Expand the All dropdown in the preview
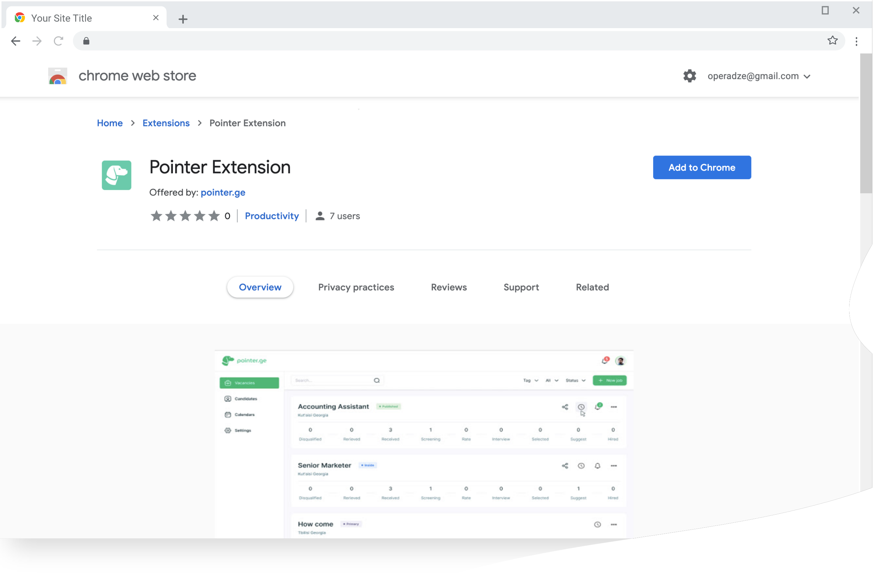 (552, 380)
